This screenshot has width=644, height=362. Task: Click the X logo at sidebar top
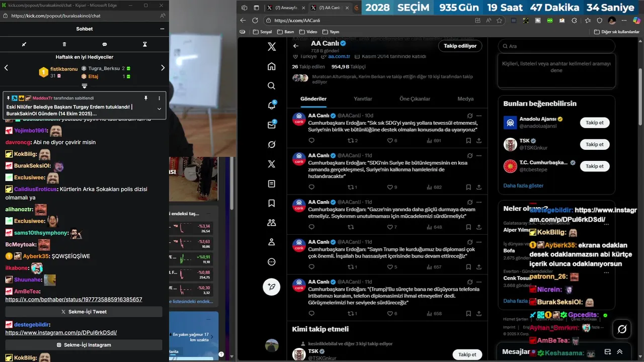coord(272,47)
